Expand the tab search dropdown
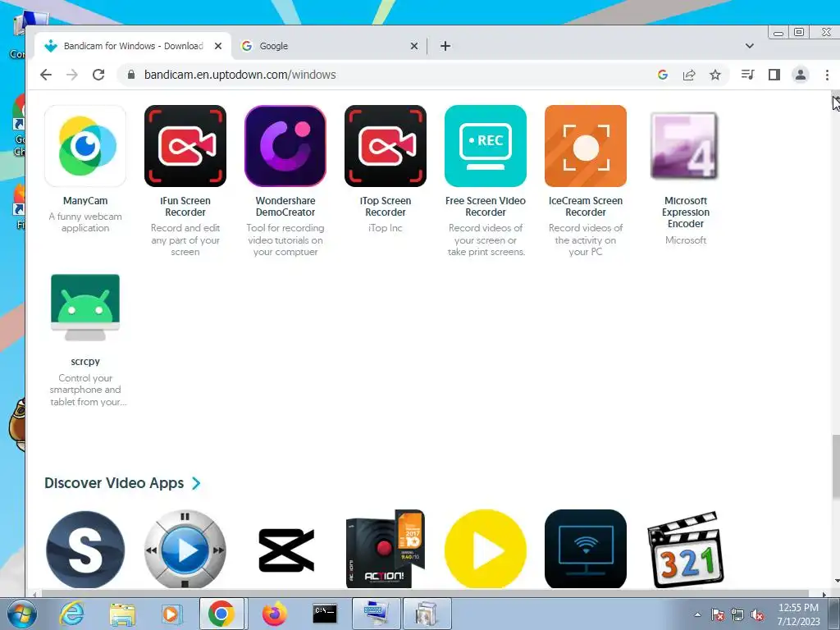 (750, 46)
